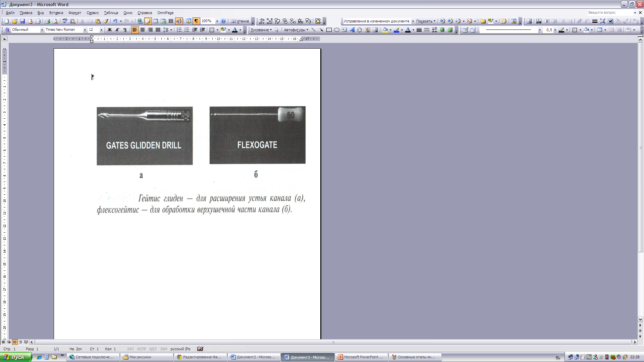Expand the Обычный style dropdown
This screenshot has height=362, width=644.
tap(42, 30)
